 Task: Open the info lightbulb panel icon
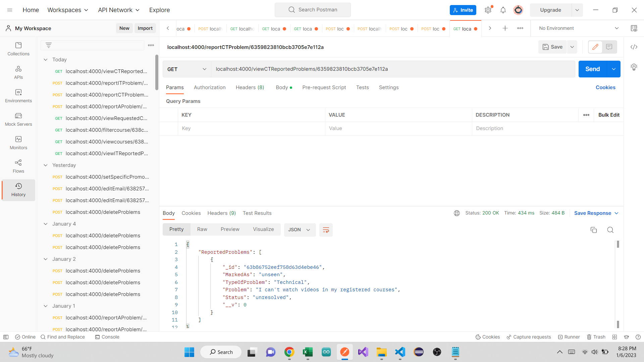(634, 67)
